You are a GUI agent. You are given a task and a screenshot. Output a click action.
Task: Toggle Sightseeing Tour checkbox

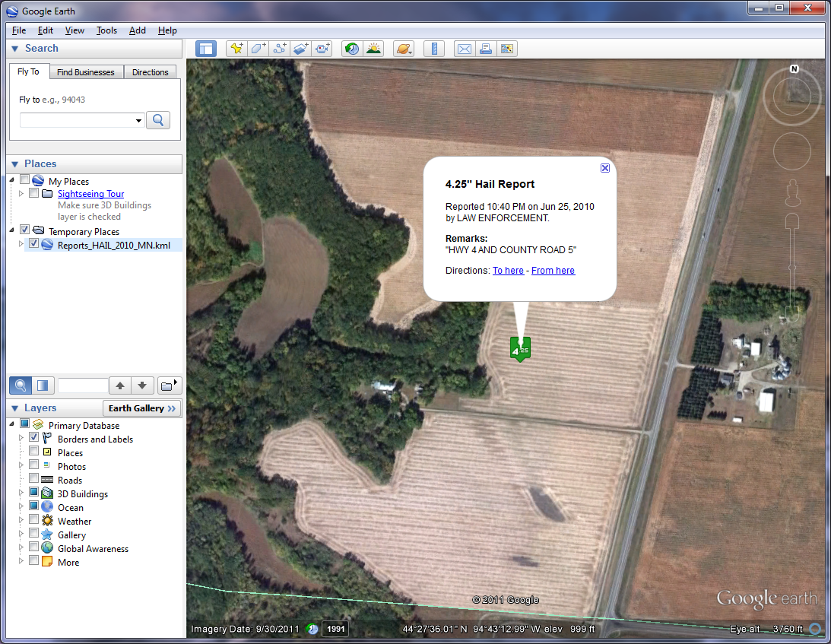coord(34,193)
